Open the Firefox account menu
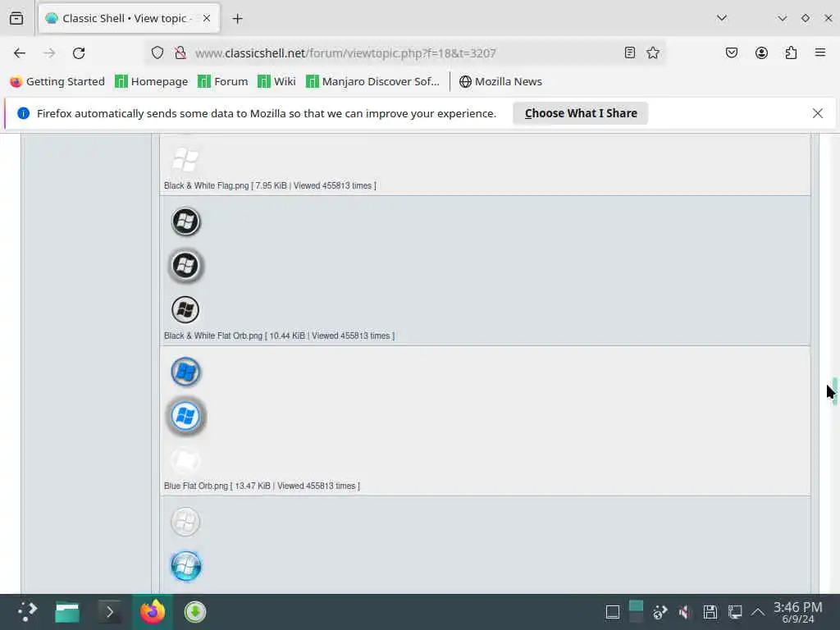The image size is (840, 630). click(761, 52)
